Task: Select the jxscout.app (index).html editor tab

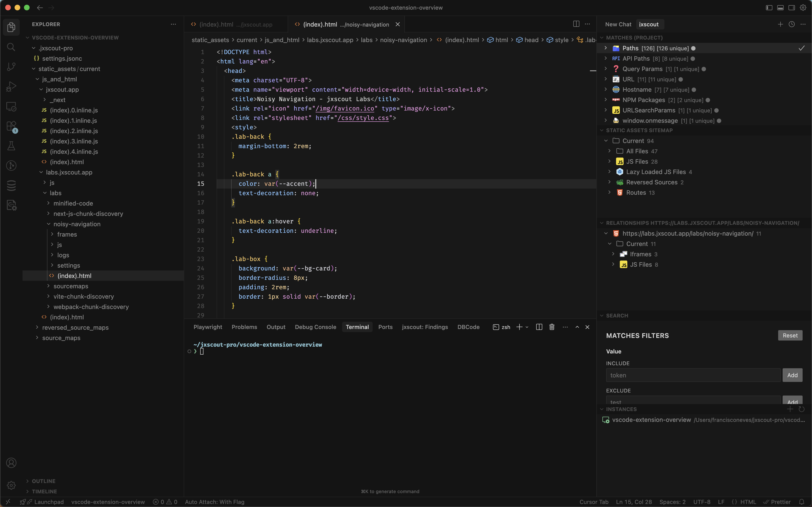Action: (x=236, y=24)
